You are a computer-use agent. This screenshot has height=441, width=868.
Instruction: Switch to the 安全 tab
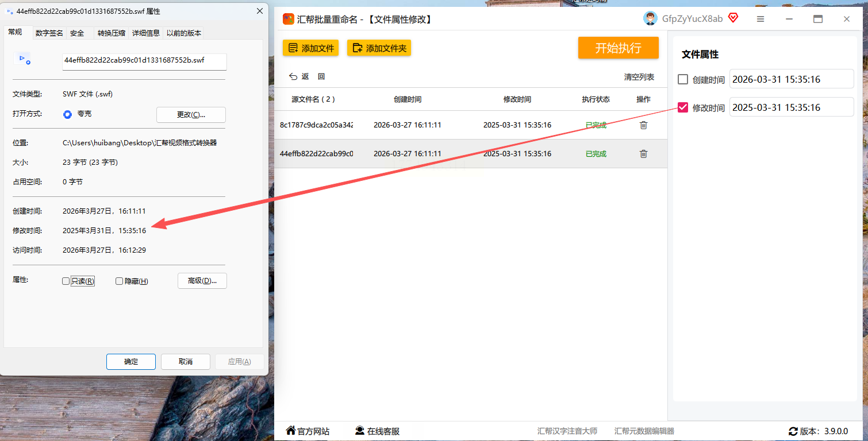(x=77, y=33)
